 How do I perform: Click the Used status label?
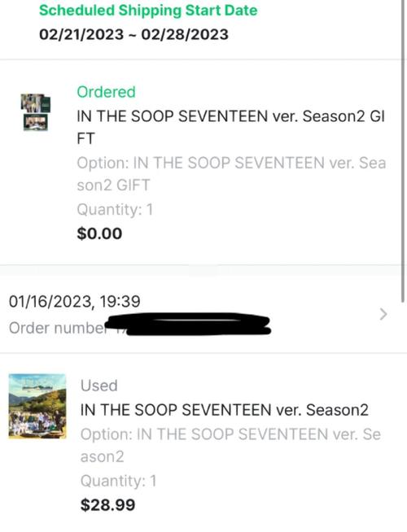pos(99,386)
